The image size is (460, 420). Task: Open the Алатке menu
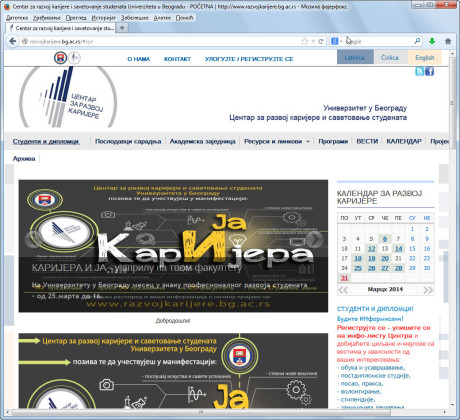pyautogui.click(x=162, y=18)
